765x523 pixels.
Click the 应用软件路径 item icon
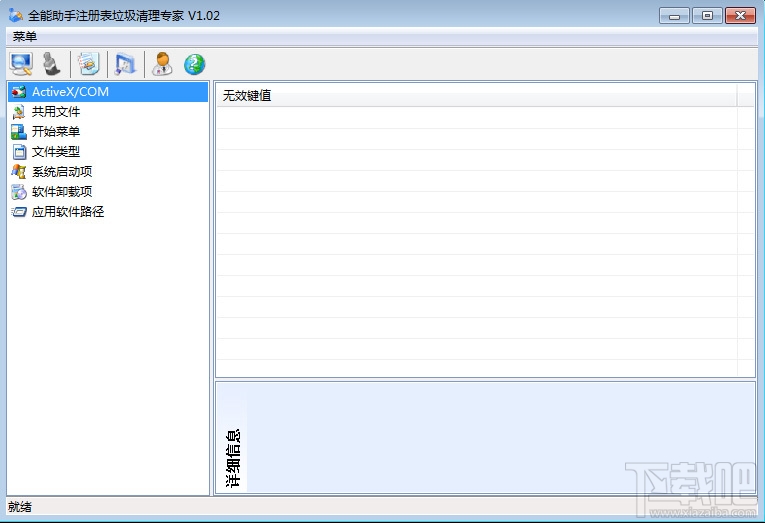19,212
